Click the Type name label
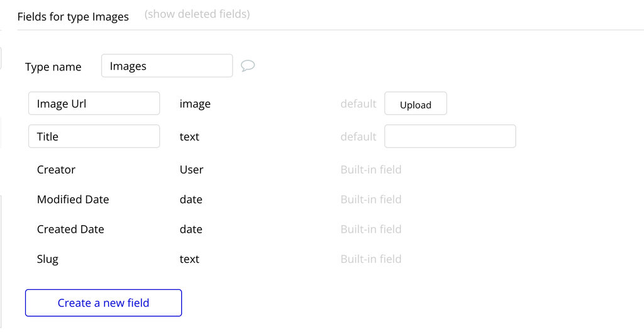Image resolution: width=644 pixels, height=332 pixels. [x=53, y=67]
